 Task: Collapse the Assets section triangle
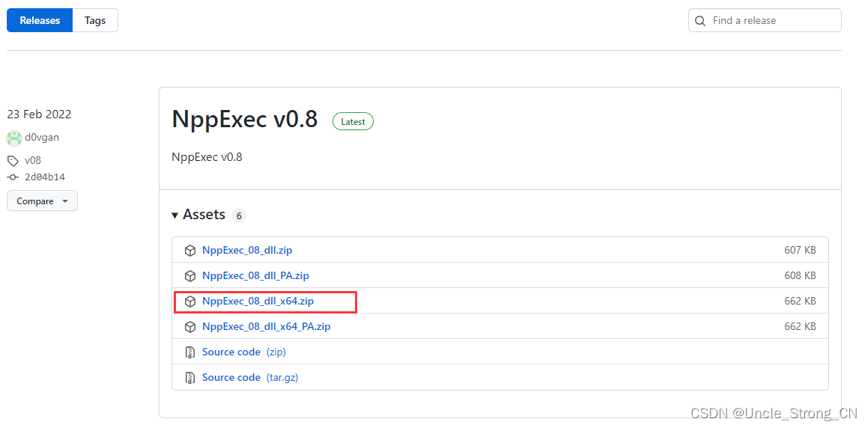(x=175, y=215)
